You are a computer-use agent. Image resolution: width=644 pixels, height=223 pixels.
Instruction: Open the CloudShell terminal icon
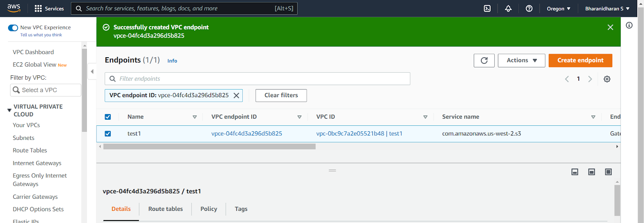pyautogui.click(x=487, y=8)
